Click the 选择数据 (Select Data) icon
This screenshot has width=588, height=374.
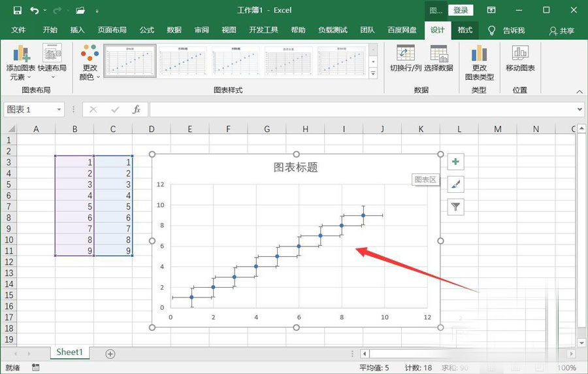(x=438, y=54)
